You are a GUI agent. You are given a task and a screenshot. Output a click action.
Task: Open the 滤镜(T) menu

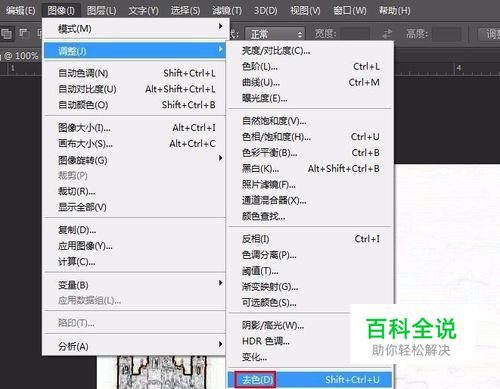(x=227, y=11)
